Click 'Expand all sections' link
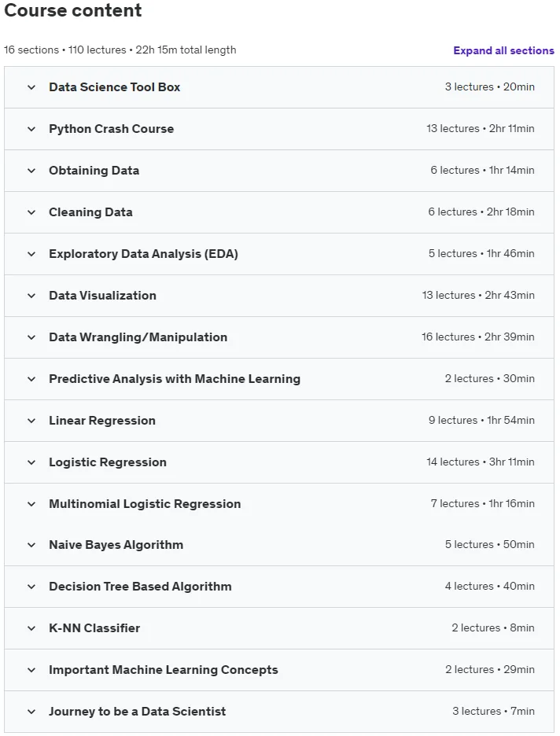Image resolution: width=560 pixels, height=736 pixels. click(503, 50)
